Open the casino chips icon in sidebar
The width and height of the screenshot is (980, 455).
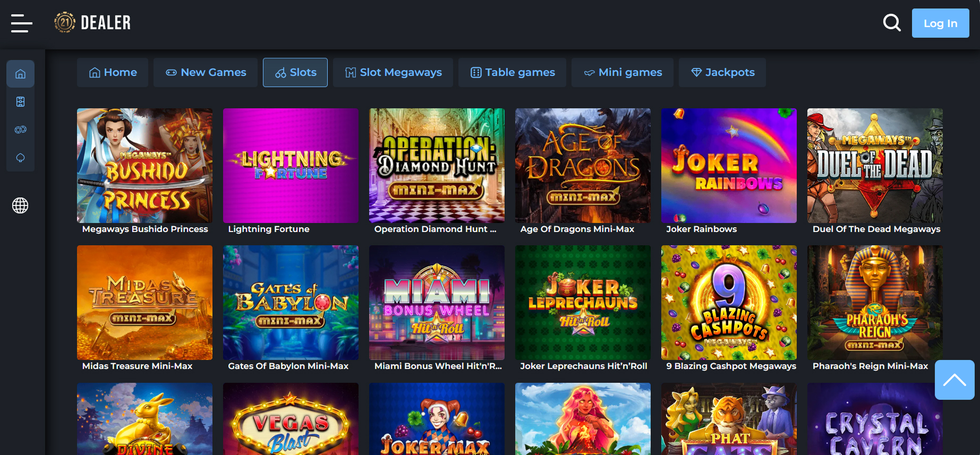(20, 130)
